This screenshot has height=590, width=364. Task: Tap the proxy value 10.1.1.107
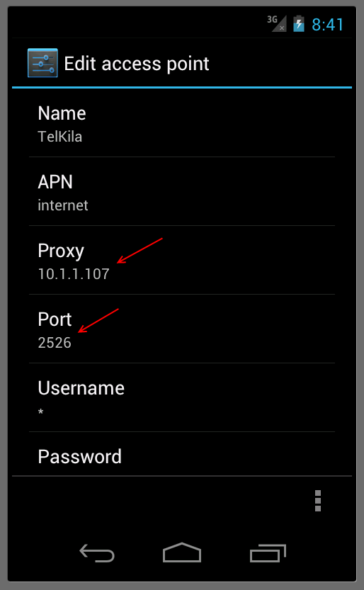point(74,273)
